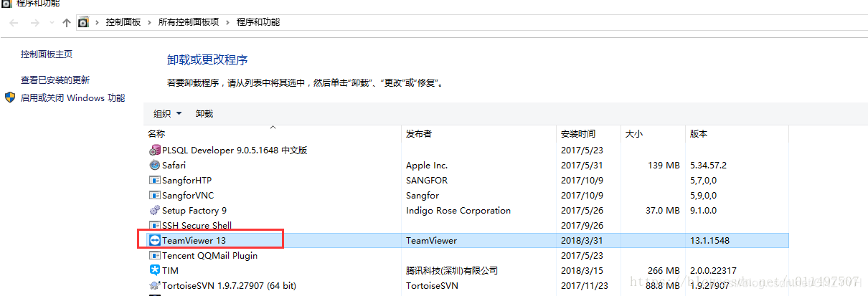Click 控制面板 in the address bar
This screenshot has width=868, height=296.
123,22
